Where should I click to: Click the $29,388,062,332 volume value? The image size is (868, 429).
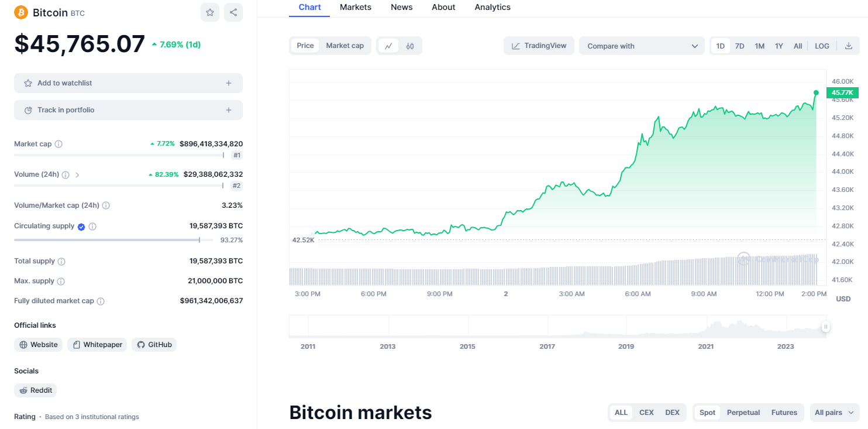point(213,174)
